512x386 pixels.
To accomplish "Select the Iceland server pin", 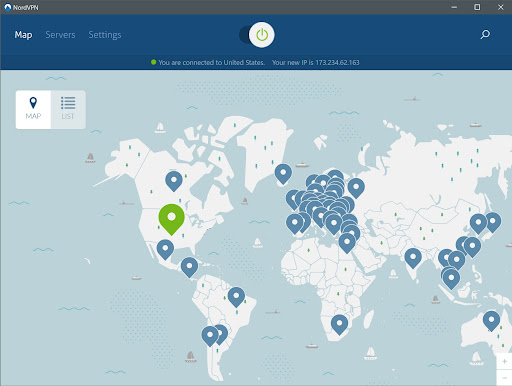I will point(283,174).
